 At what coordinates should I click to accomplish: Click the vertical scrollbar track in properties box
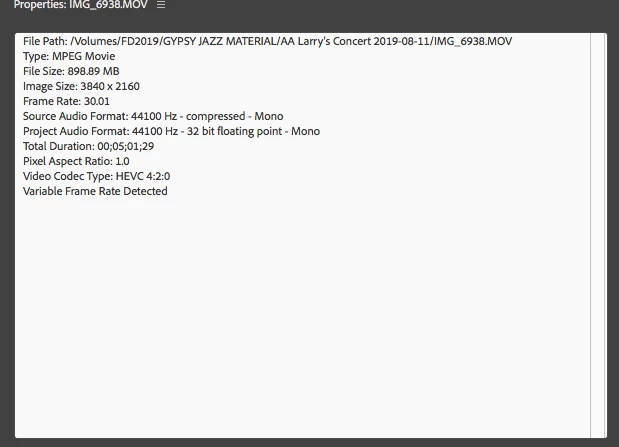tap(598, 235)
